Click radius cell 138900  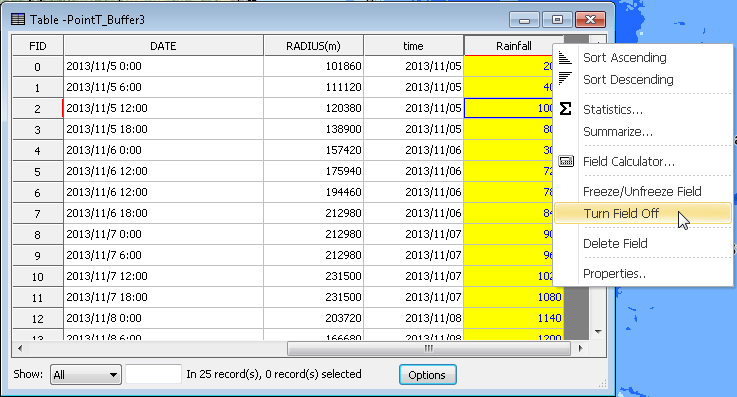point(314,129)
